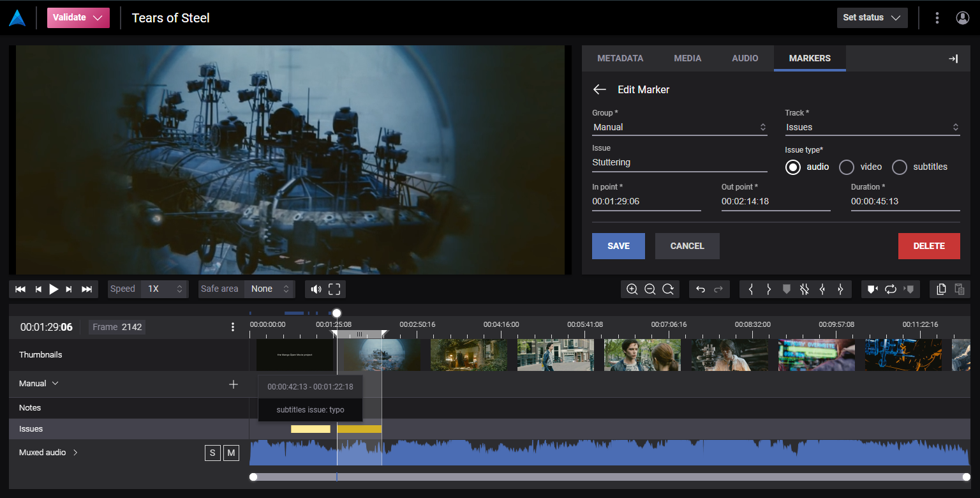Solo the Muxed audio track
Image resolution: width=980 pixels, height=498 pixels.
pyautogui.click(x=212, y=453)
